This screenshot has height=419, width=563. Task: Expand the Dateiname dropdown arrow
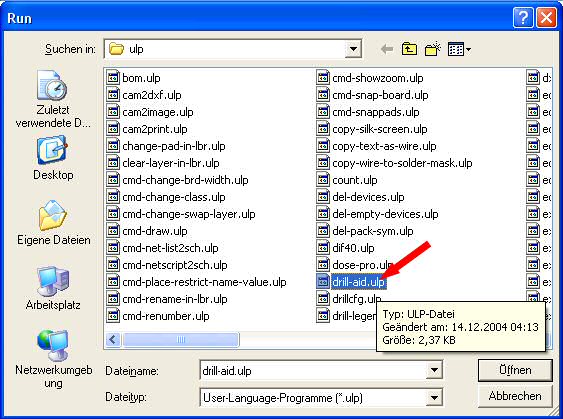click(434, 370)
